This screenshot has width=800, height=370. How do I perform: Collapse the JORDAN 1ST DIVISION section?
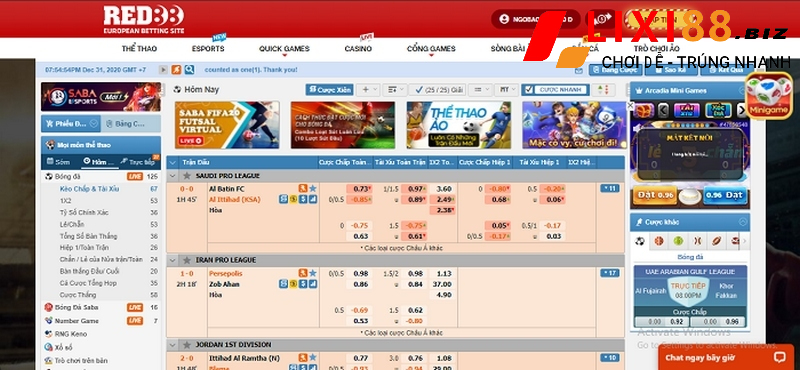[x=173, y=345]
